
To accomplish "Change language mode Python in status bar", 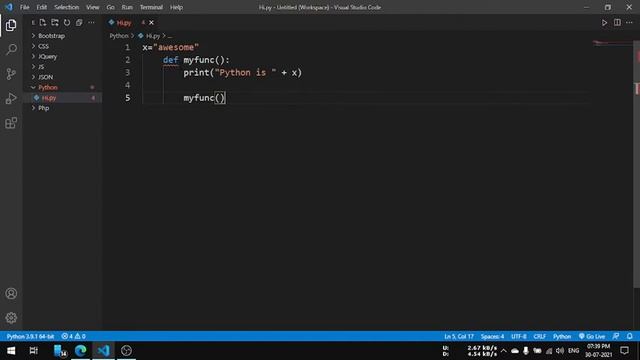I will coord(562,336).
